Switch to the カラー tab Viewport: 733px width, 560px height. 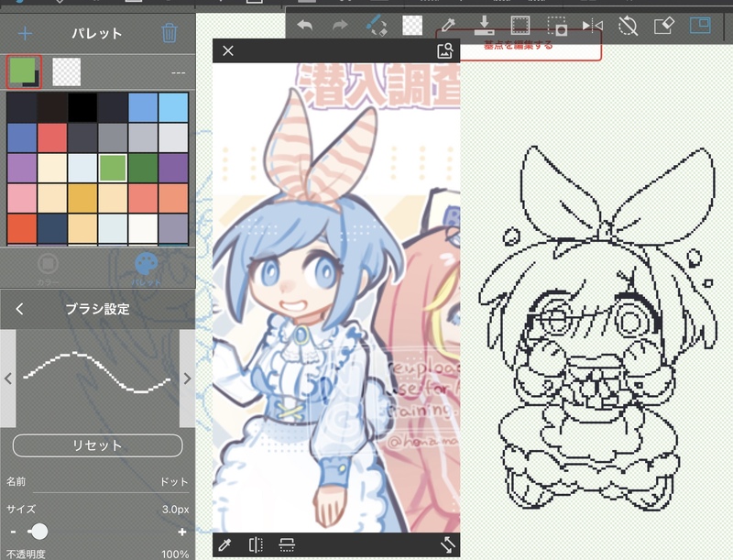(48, 269)
